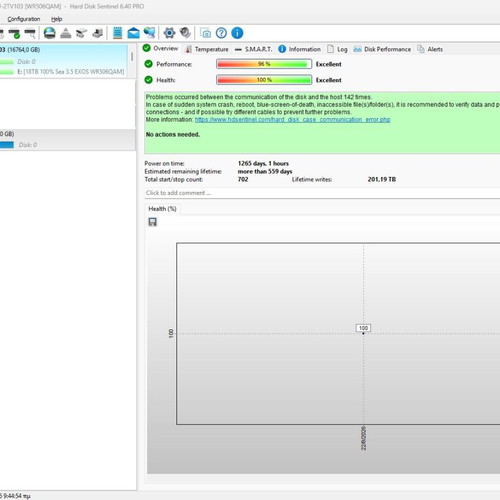Open the Help menu
500x500 pixels.
[57, 19]
